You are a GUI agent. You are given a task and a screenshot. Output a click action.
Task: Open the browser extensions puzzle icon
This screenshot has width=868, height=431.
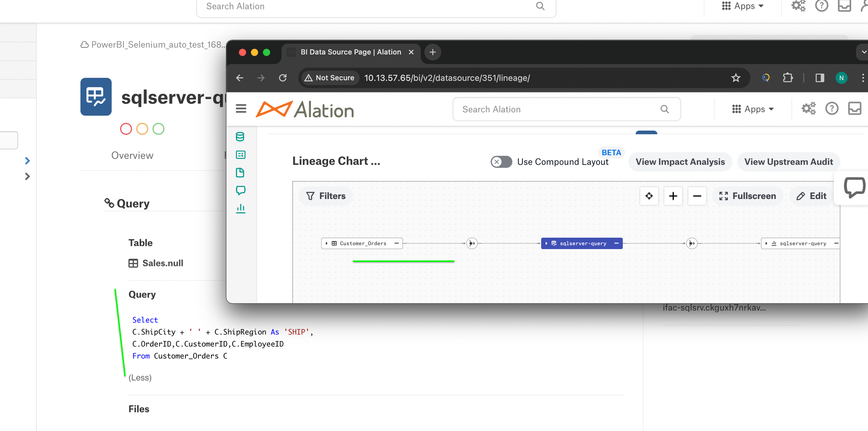tap(788, 78)
